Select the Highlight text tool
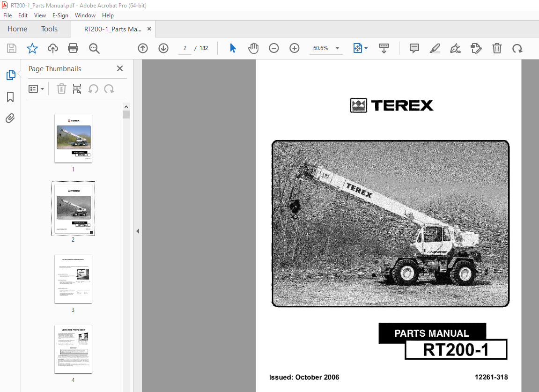The image size is (539, 392). coord(435,48)
